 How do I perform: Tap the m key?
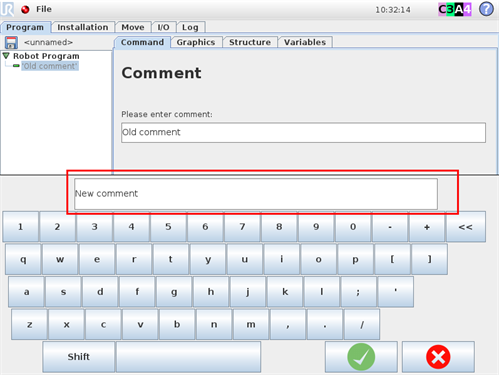tap(251, 324)
